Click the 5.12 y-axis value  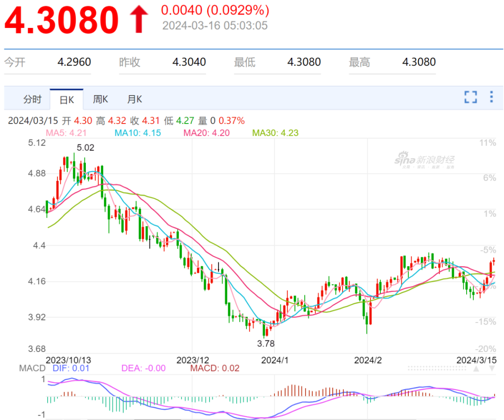pos(37,143)
